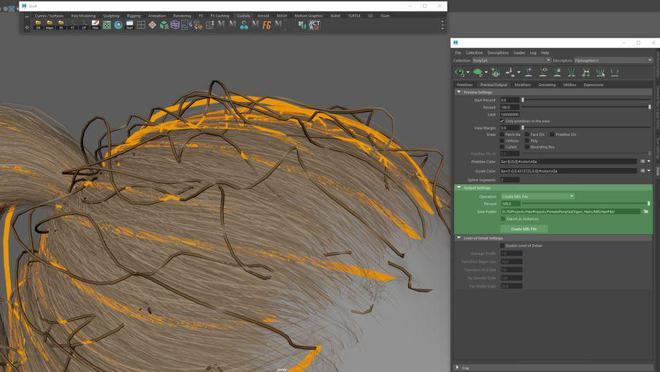Enable the Bounding Box draw checkbox
This screenshot has width=660, height=372.
[527, 147]
